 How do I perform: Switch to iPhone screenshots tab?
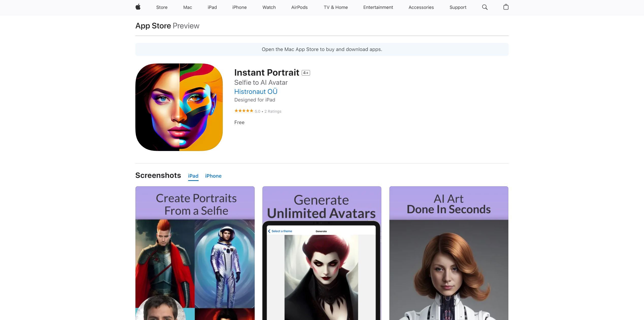(x=213, y=176)
